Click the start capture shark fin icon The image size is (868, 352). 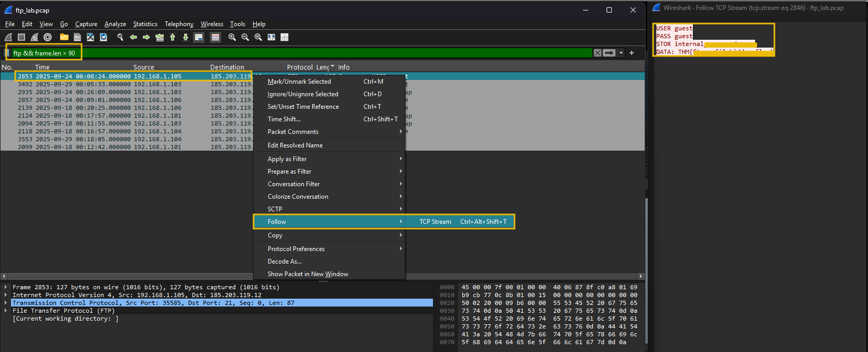(8, 37)
